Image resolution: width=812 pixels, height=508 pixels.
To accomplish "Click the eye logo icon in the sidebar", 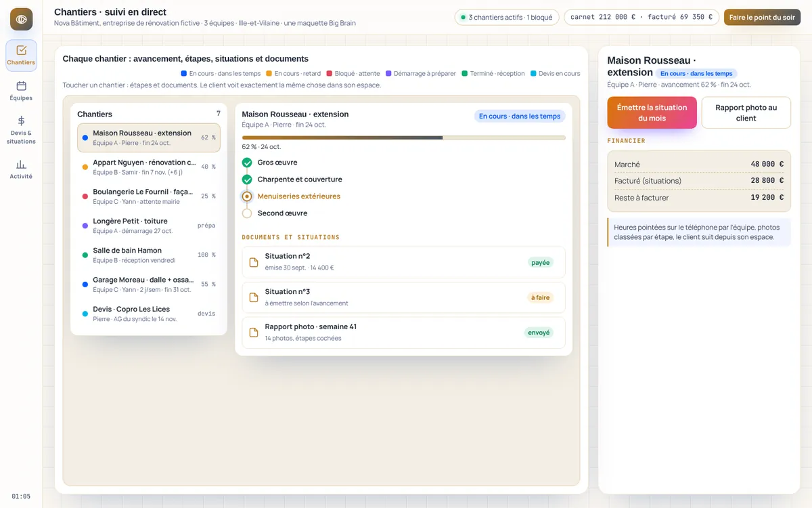I will tap(21, 19).
